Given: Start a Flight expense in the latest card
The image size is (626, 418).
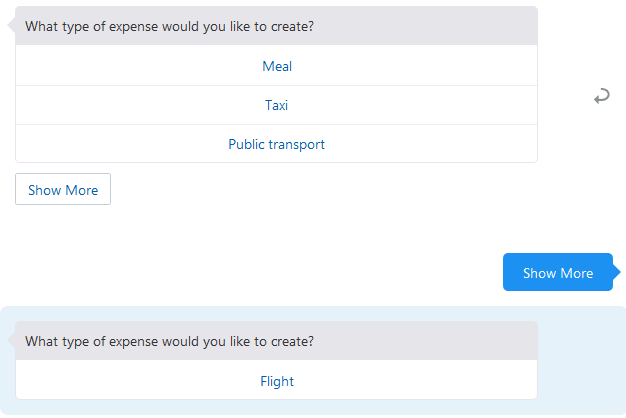Looking at the screenshot, I should coord(277,381).
